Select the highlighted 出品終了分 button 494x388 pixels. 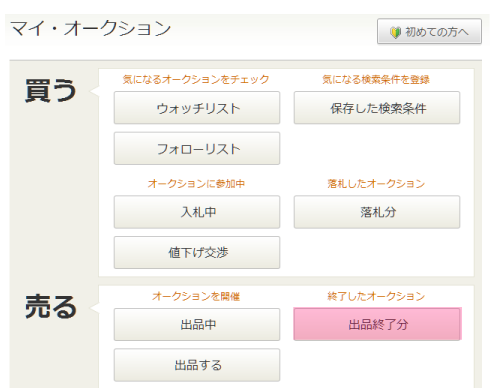click(377, 324)
